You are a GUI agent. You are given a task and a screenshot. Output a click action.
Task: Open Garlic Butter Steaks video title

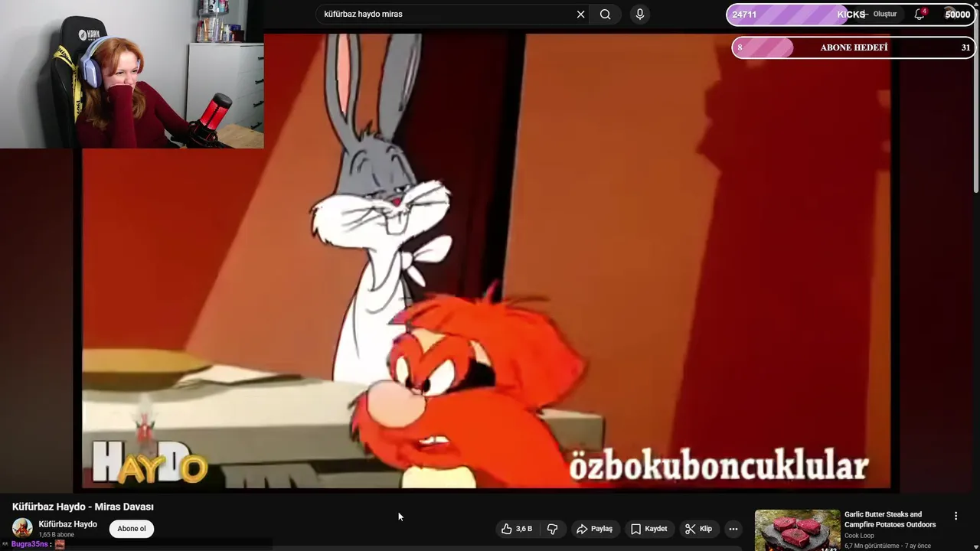pyautogui.click(x=890, y=520)
